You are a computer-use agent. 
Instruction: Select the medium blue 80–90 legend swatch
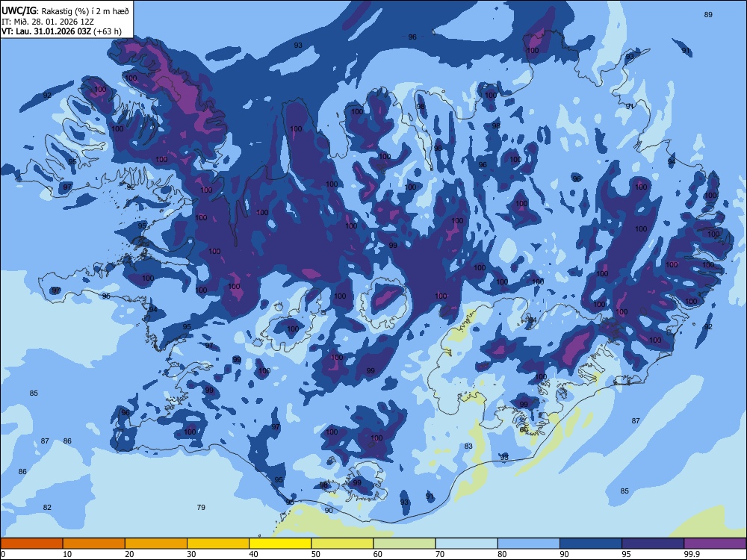coord(529,544)
